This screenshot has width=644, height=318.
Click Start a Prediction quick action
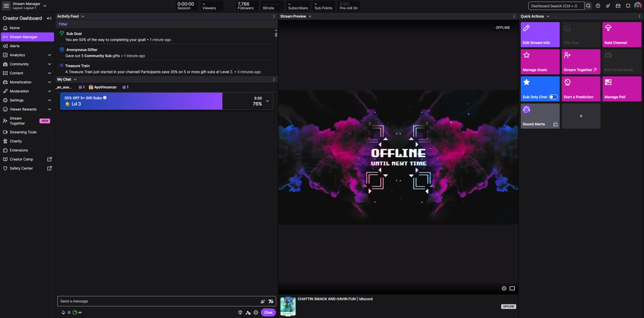[581, 88]
